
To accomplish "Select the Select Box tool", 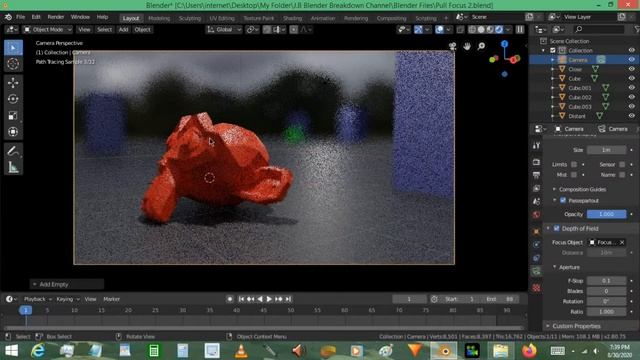I will [13, 48].
